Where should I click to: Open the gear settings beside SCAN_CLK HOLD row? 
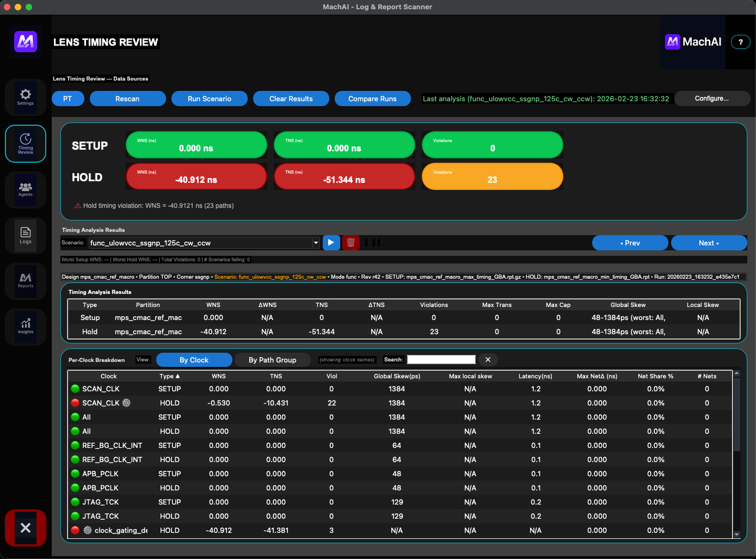126,403
